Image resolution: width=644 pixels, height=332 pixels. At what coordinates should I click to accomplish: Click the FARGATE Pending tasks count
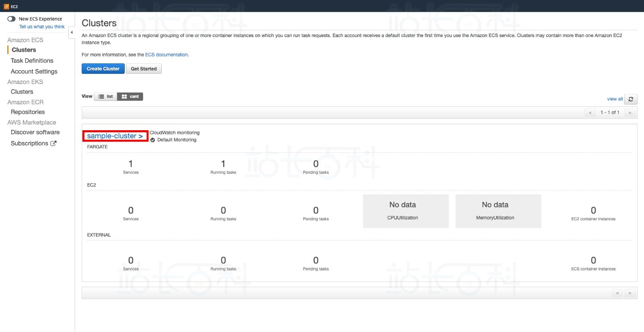point(316,164)
